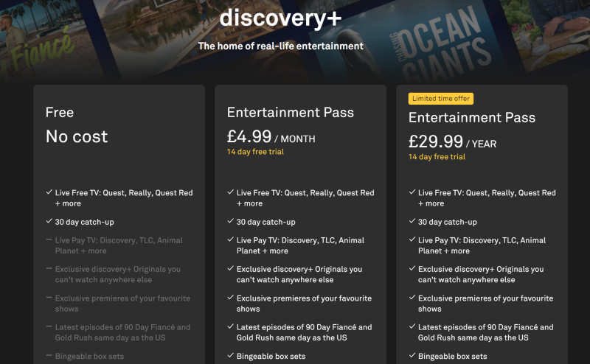Click the Limited time offer badge

pyautogui.click(x=440, y=99)
